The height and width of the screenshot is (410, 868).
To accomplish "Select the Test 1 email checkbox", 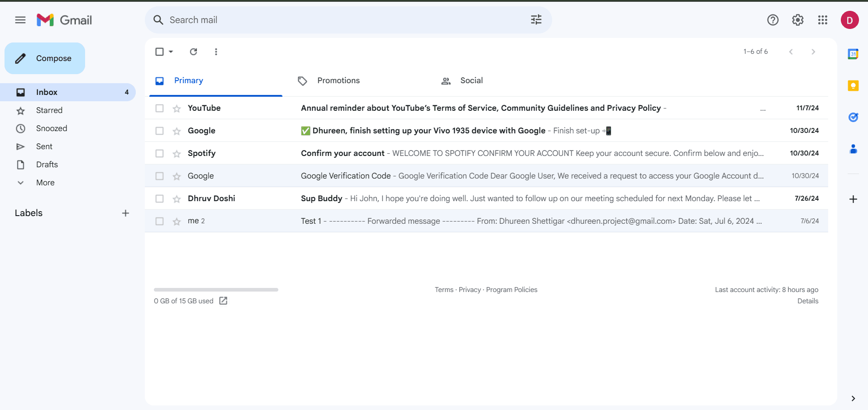I will [159, 221].
